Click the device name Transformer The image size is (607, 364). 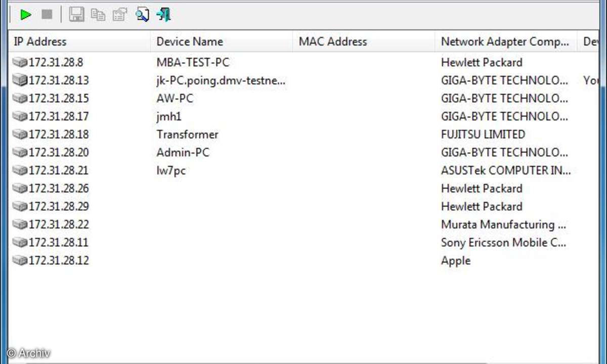point(188,134)
